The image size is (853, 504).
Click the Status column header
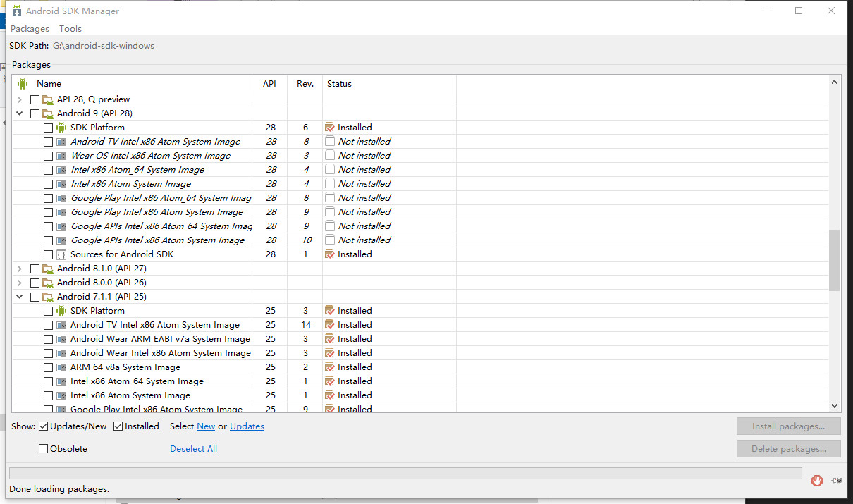point(389,84)
